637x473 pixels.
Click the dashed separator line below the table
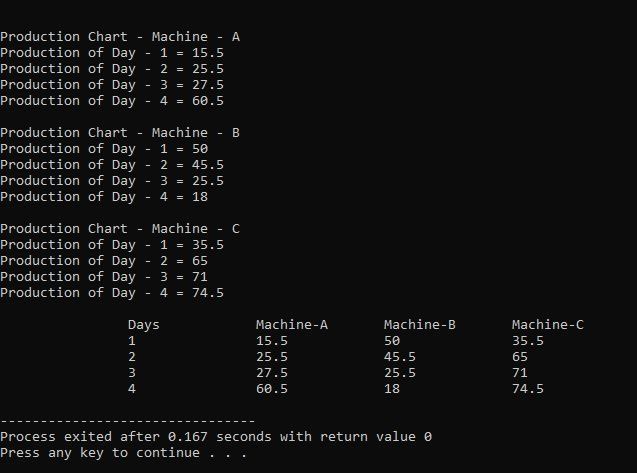128,421
